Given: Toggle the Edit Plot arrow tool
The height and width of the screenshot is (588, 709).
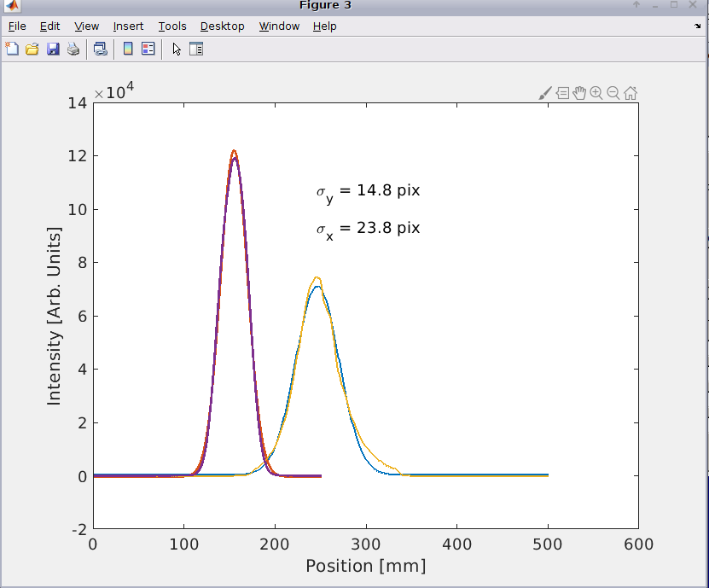Looking at the screenshot, I should point(177,49).
